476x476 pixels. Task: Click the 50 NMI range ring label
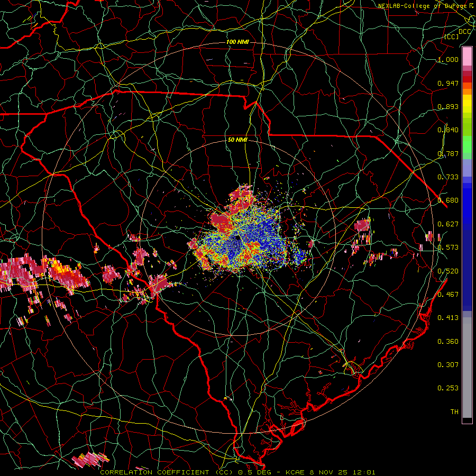click(237, 140)
